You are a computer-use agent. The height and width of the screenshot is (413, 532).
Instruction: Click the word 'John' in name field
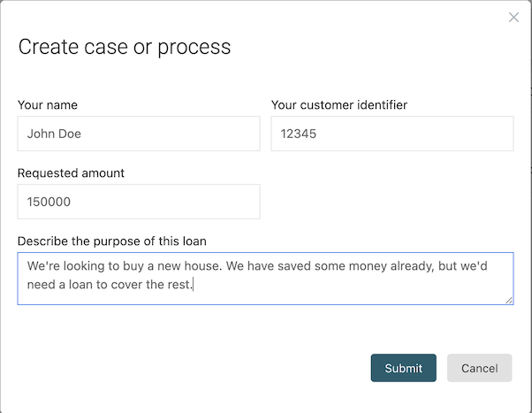coord(42,134)
